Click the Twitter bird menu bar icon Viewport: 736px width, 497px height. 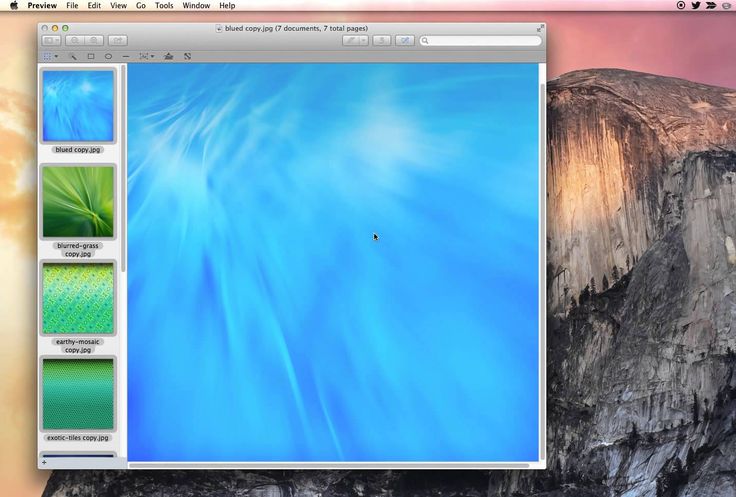point(696,6)
